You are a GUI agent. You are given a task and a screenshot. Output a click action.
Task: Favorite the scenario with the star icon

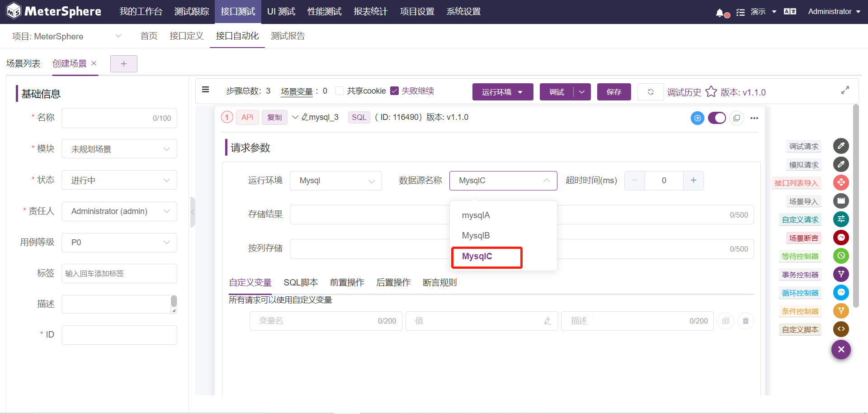tap(711, 92)
